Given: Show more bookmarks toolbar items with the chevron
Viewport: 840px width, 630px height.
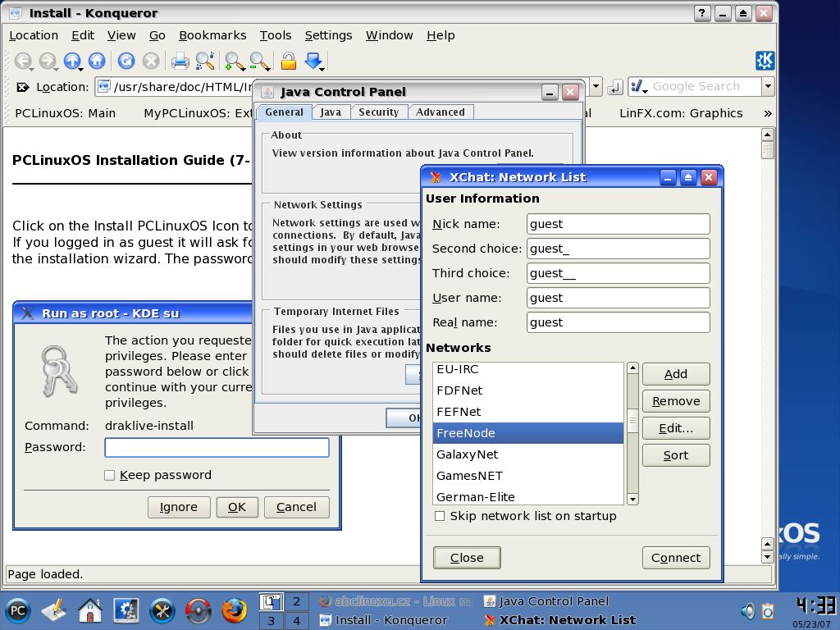Looking at the screenshot, I should click(768, 113).
